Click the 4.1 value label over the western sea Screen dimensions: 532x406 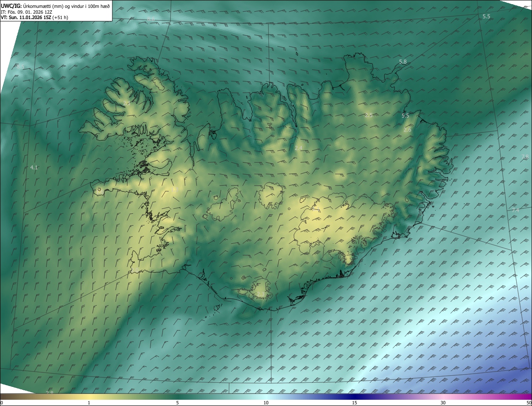click(34, 168)
